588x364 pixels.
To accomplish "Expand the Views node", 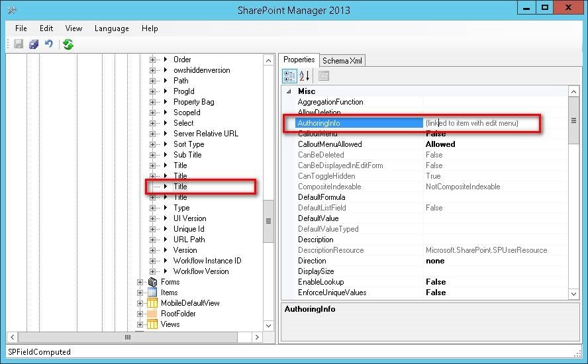I will tap(140, 324).
